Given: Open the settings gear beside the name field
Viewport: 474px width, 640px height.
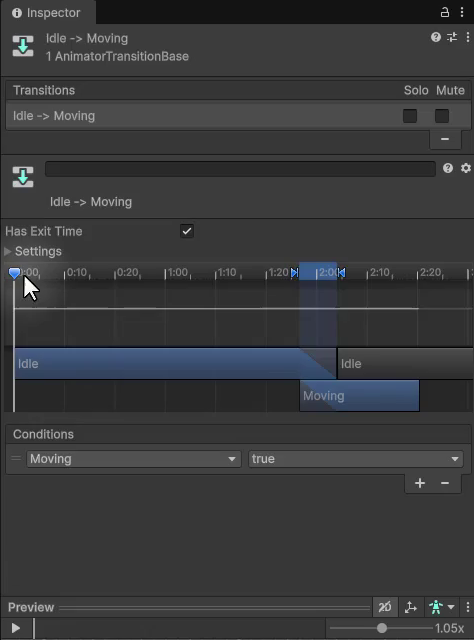Looking at the screenshot, I should [466, 168].
